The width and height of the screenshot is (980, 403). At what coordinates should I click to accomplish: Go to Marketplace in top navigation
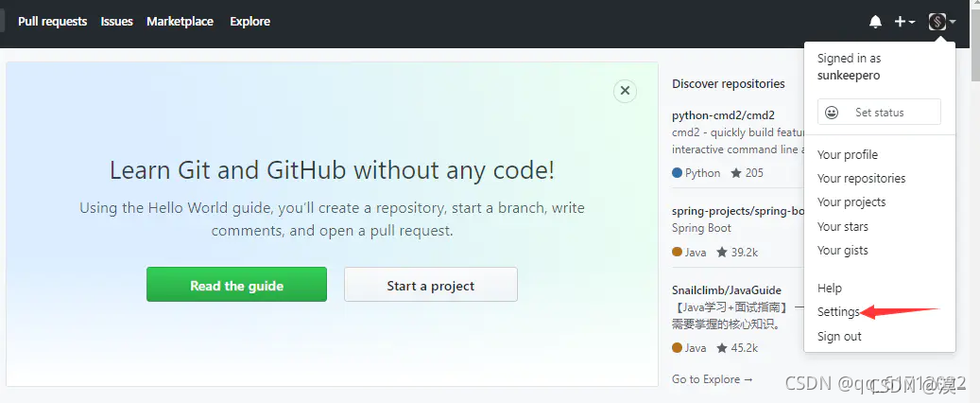coord(180,21)
